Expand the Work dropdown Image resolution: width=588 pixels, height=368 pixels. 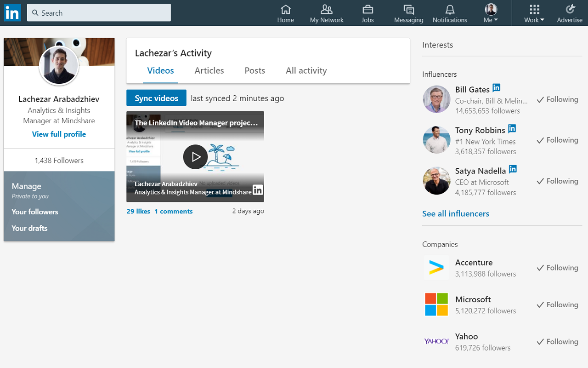(533, 12)
